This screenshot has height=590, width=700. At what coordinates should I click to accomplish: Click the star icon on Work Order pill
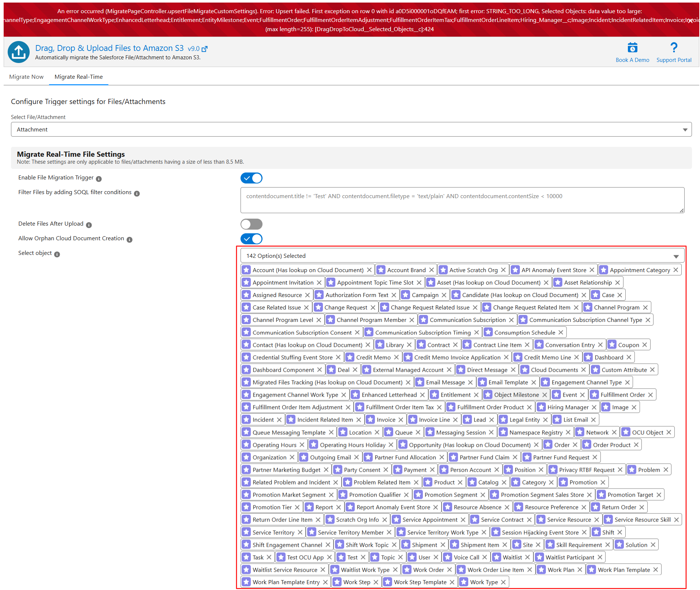(x=407, y=569)
